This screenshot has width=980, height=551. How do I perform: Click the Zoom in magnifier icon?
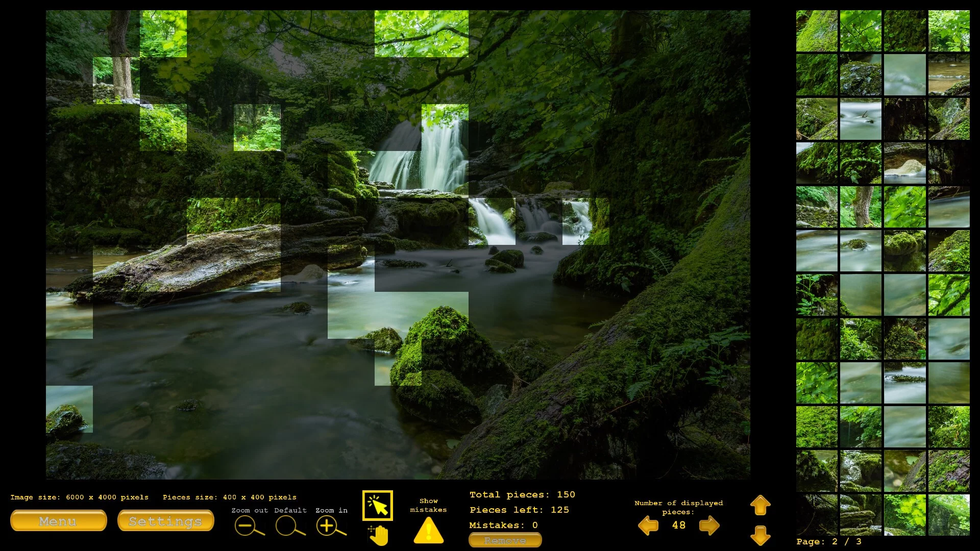pos(331,526)
